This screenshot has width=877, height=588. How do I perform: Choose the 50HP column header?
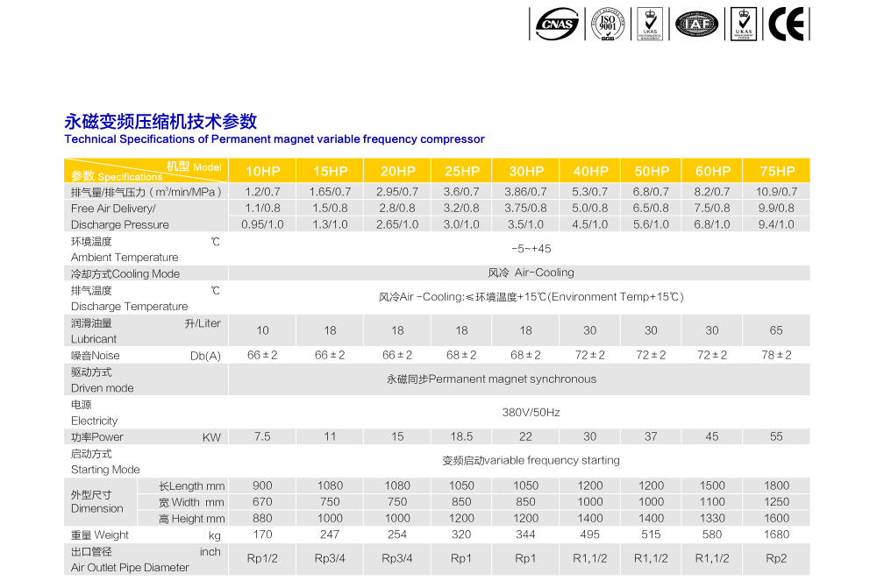(652, 171)
